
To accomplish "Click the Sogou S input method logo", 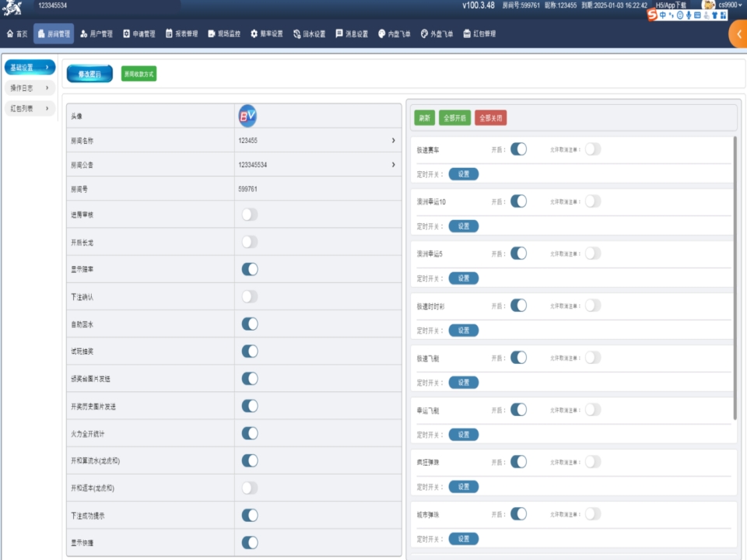I will tap(652, 15).
